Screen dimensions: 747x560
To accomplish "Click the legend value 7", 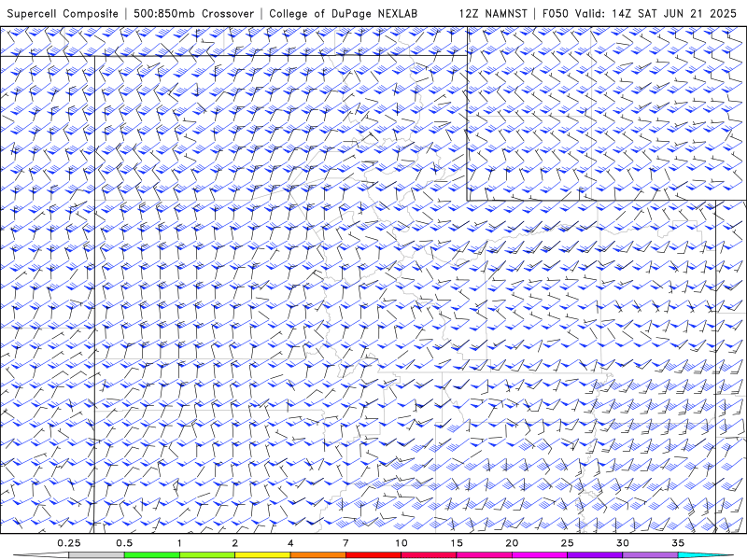I will pos(345,543).
